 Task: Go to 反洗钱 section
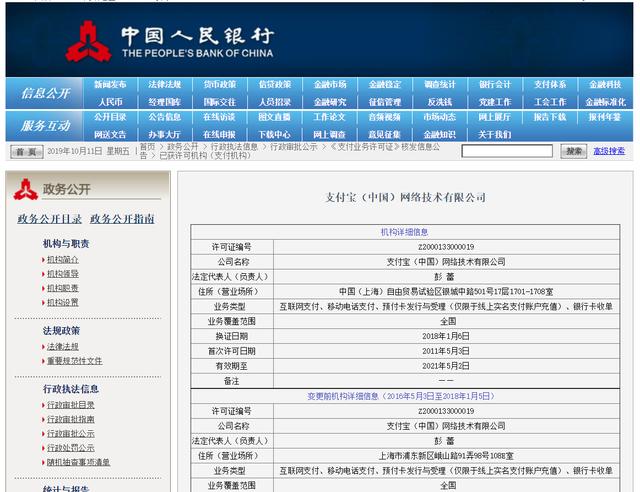[x=440, y=102]
